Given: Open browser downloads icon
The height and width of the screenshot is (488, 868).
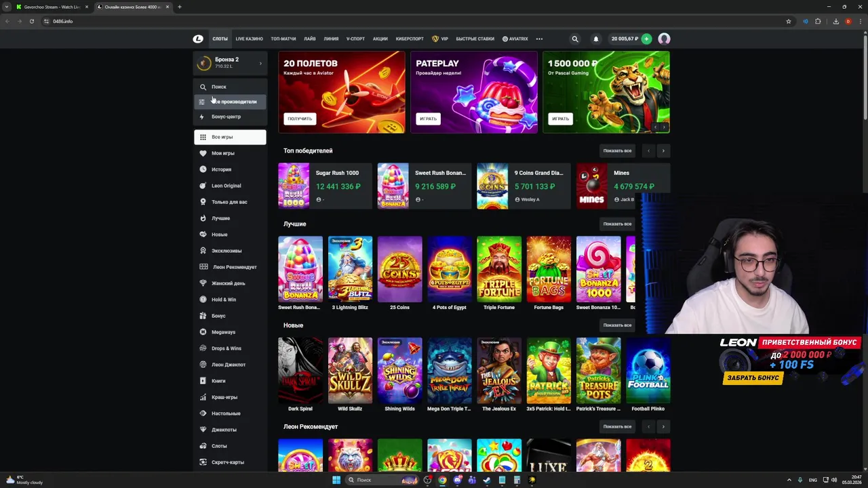Looking at the screenshot, I should tap(835, 21).
